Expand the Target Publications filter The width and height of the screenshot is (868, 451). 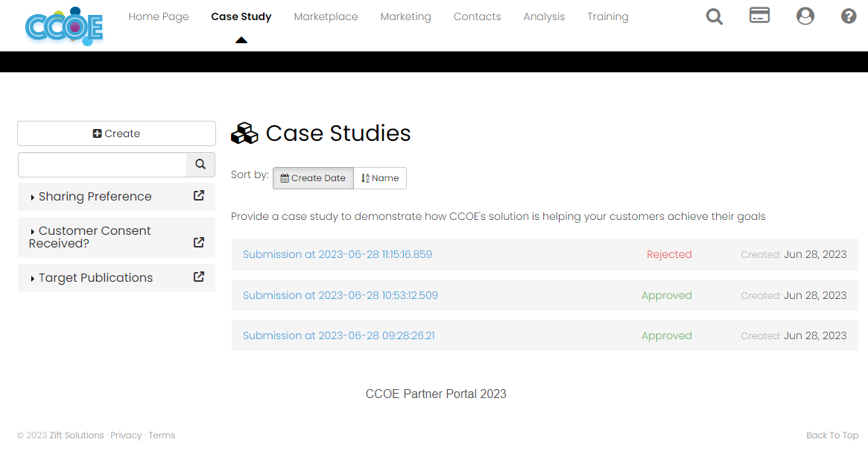pyautogui.click(x=95, y=278)
